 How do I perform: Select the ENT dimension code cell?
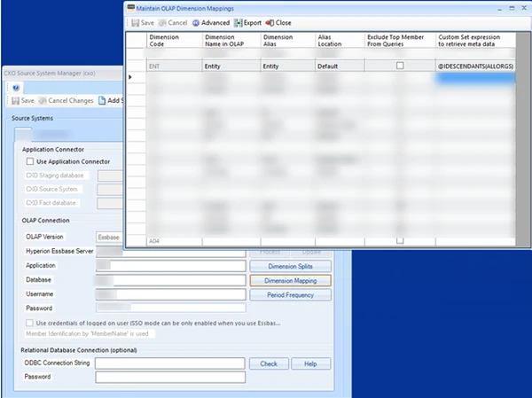[x=174, y=66]
